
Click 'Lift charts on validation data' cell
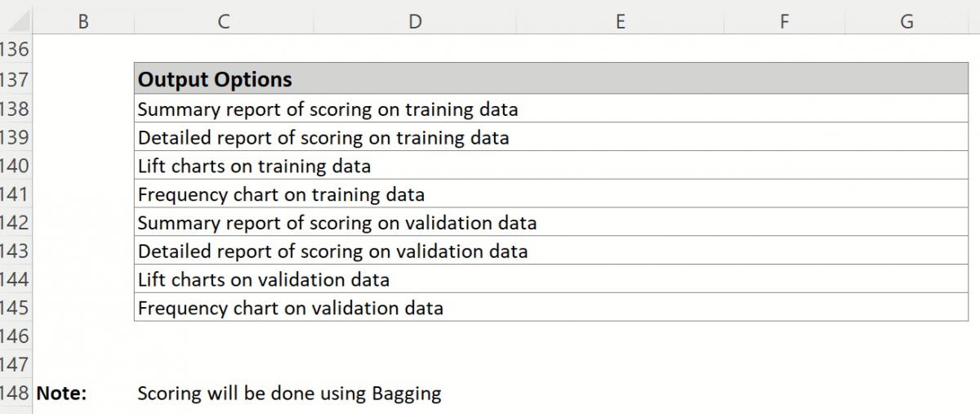point(263,280)
